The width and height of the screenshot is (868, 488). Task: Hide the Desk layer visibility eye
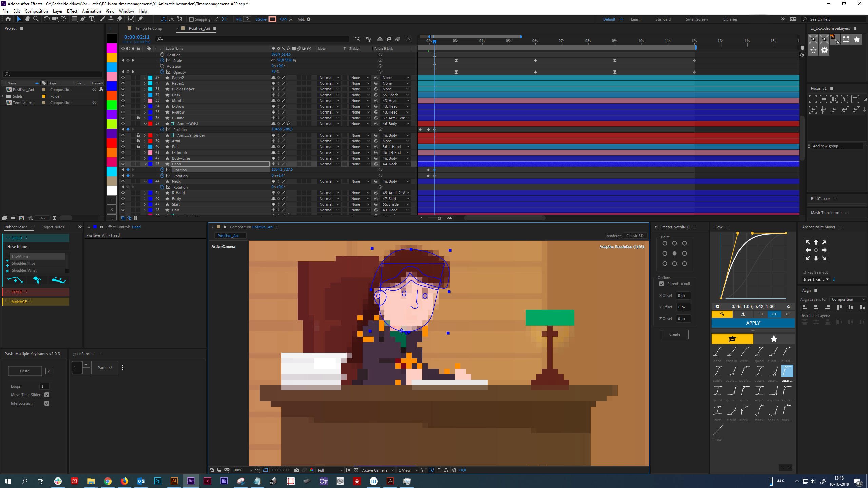pyautogui.click(x=123, y=95)
